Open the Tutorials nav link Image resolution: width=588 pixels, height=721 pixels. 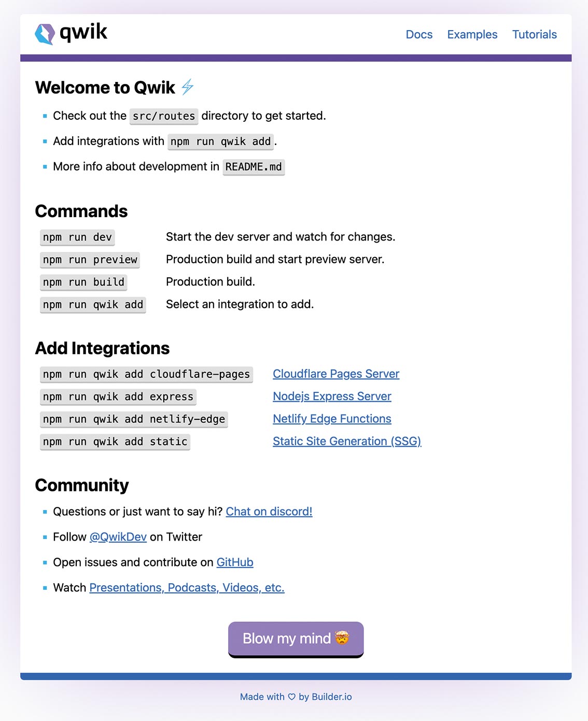click(534, 35)
